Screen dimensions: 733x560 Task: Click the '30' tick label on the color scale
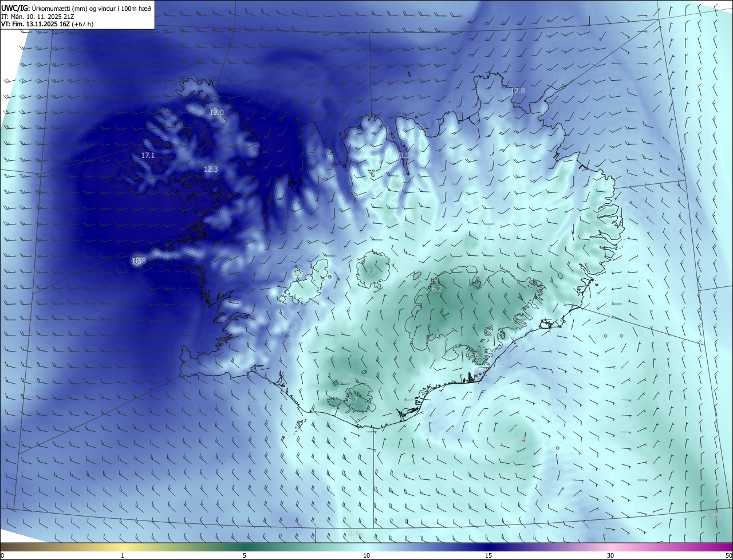[610, 555]
